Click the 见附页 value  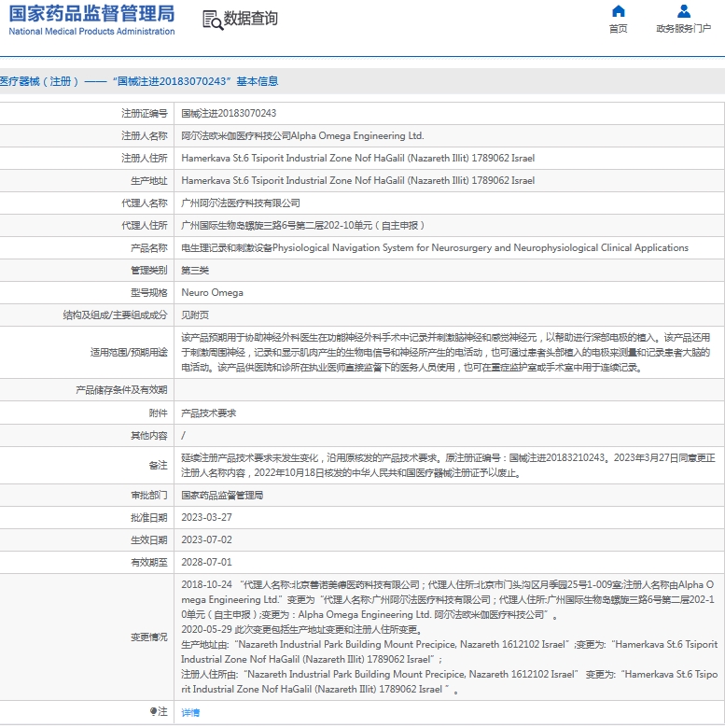click(195, 315)
